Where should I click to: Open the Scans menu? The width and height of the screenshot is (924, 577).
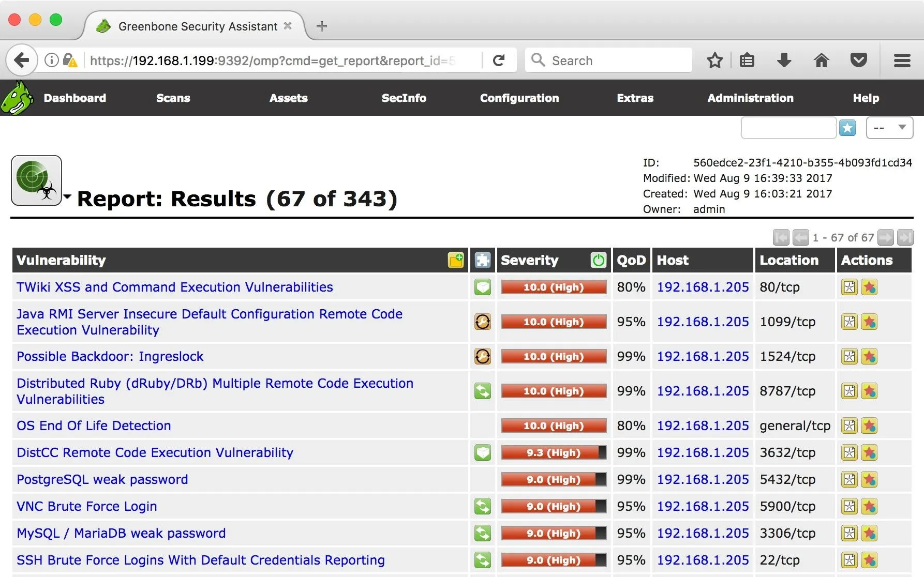pos(173,98)
